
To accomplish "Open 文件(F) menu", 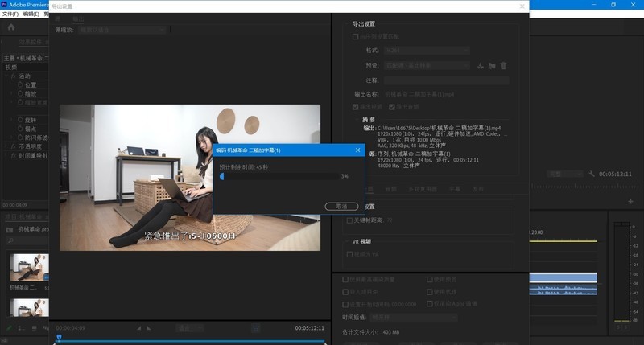I will tap(10, 14).
